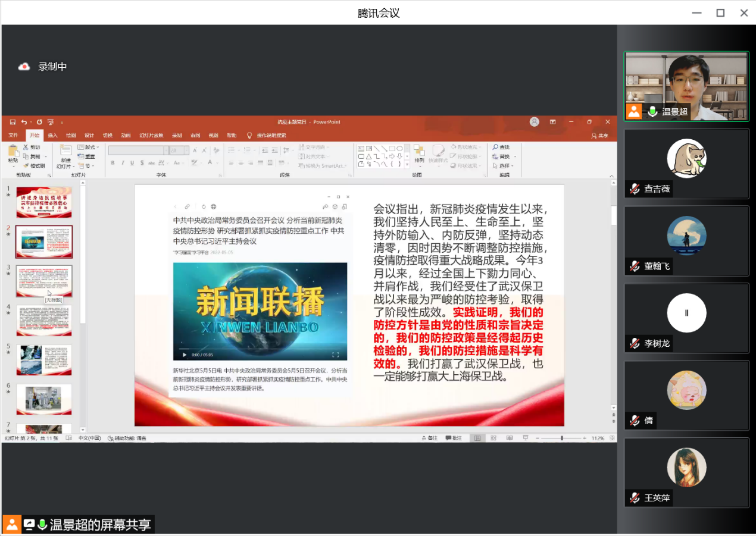
Task: Click the muted microphone icon beside 查吉薇
Action: coord(635,189)
